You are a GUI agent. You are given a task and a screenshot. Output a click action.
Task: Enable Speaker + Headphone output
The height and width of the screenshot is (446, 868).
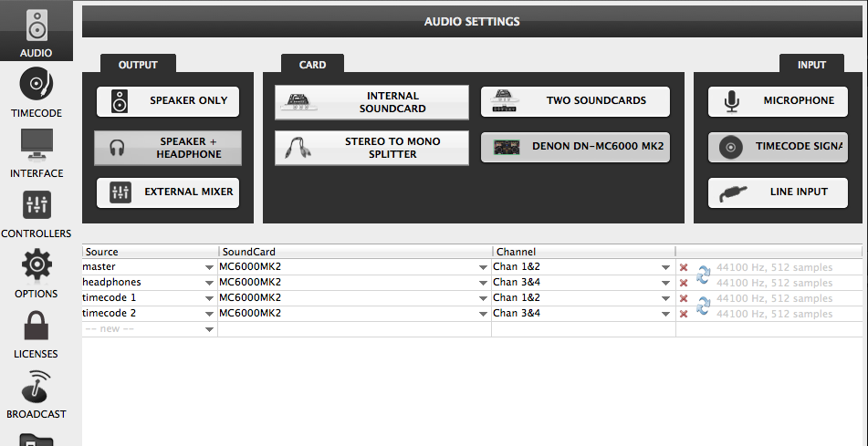[x=168, y=148]
